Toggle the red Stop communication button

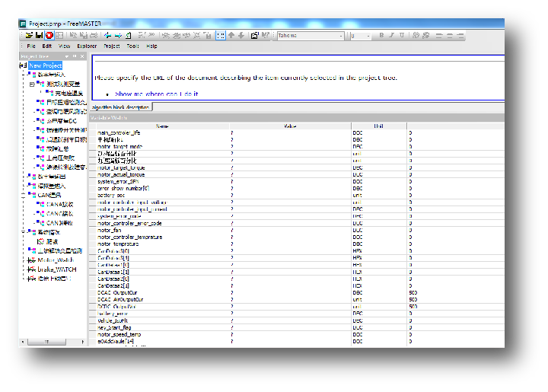(x=49, y=35)
